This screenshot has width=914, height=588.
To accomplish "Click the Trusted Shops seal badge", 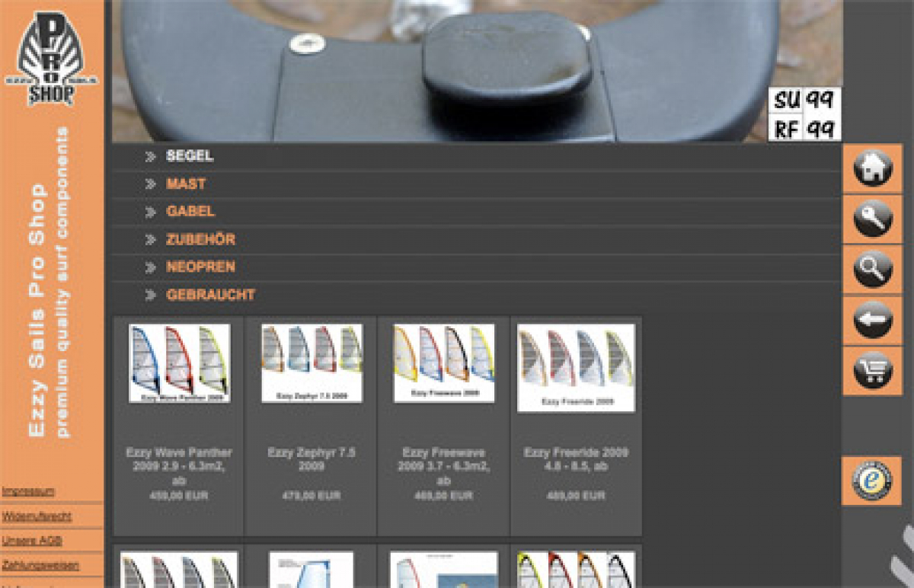I will [871, 481].
